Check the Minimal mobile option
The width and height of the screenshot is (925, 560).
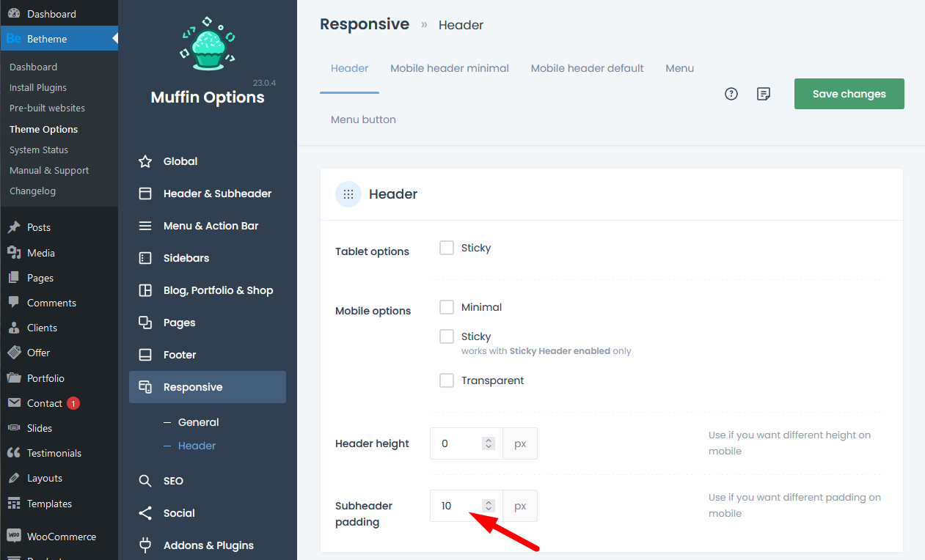click(x=447, y=307)
